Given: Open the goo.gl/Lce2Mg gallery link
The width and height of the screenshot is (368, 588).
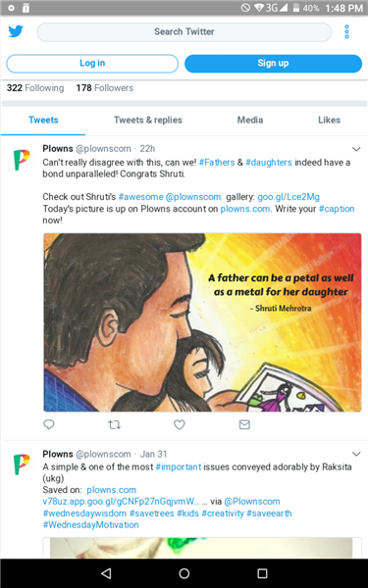Looking at the screenshot, I should pos(289,197).
